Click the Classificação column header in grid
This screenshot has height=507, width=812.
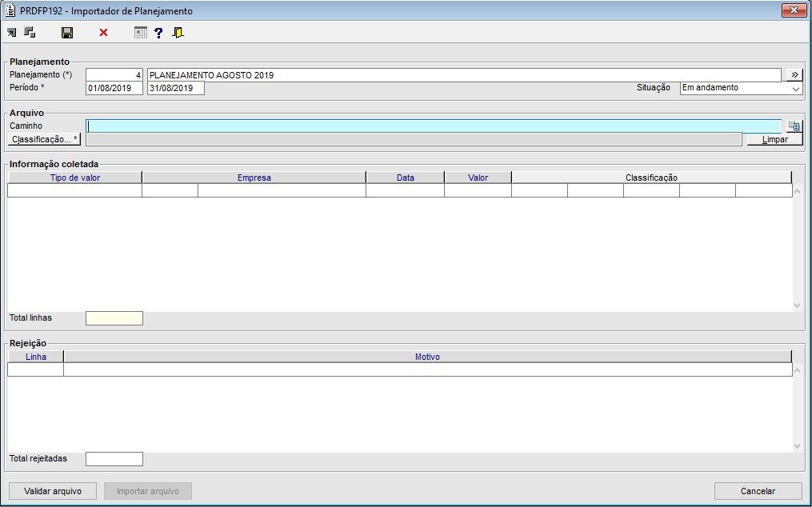click(x=651, y=178)
